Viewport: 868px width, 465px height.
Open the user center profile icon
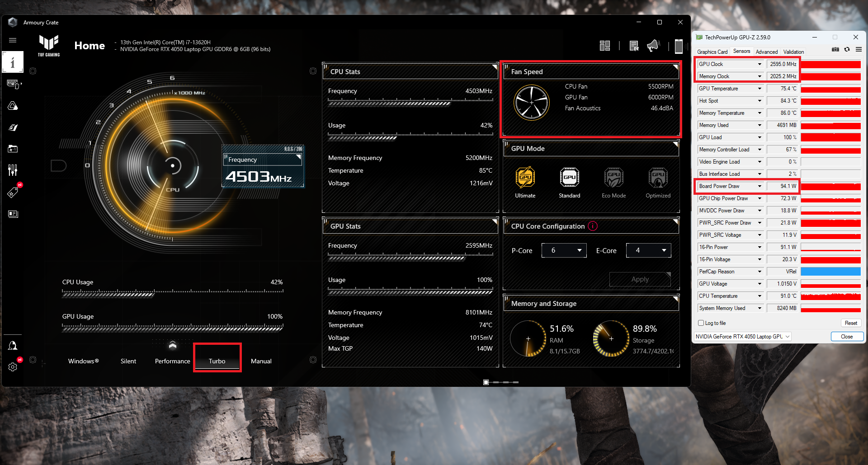pos(13,346)
